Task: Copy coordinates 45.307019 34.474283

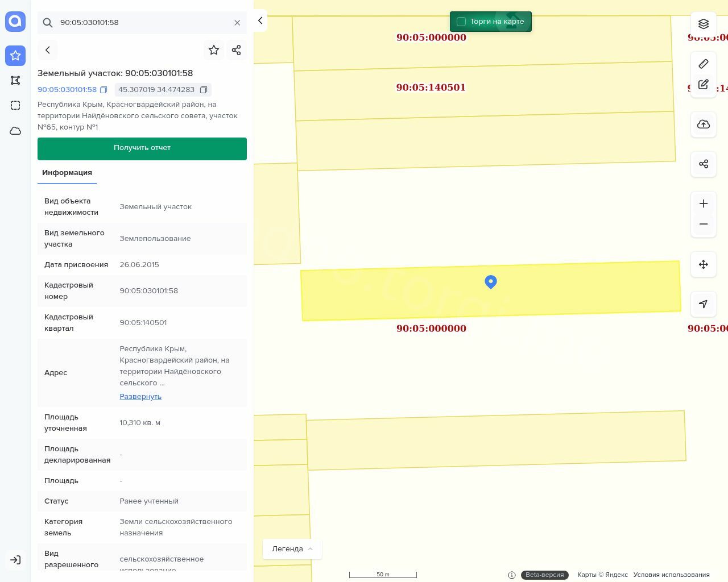Action: coord(204,90)
